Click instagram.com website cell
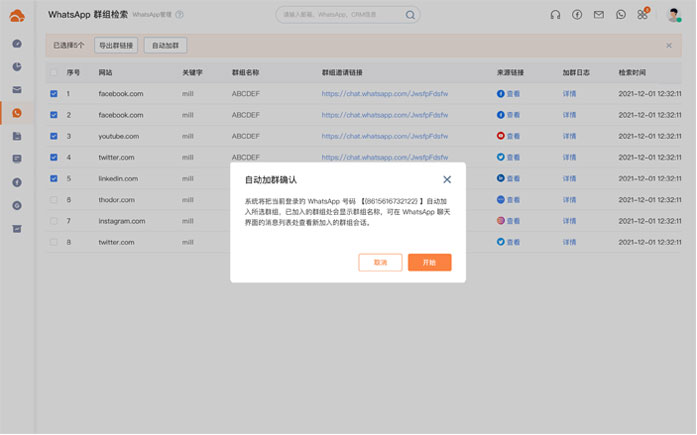Viewport: 697px width, 435px height. (x=122, y=221)
